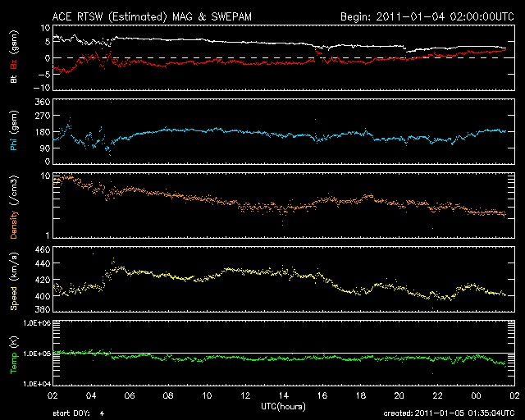Click the '5' tick on Bt Bz axis
525x420 pixels.
point(48,42)
